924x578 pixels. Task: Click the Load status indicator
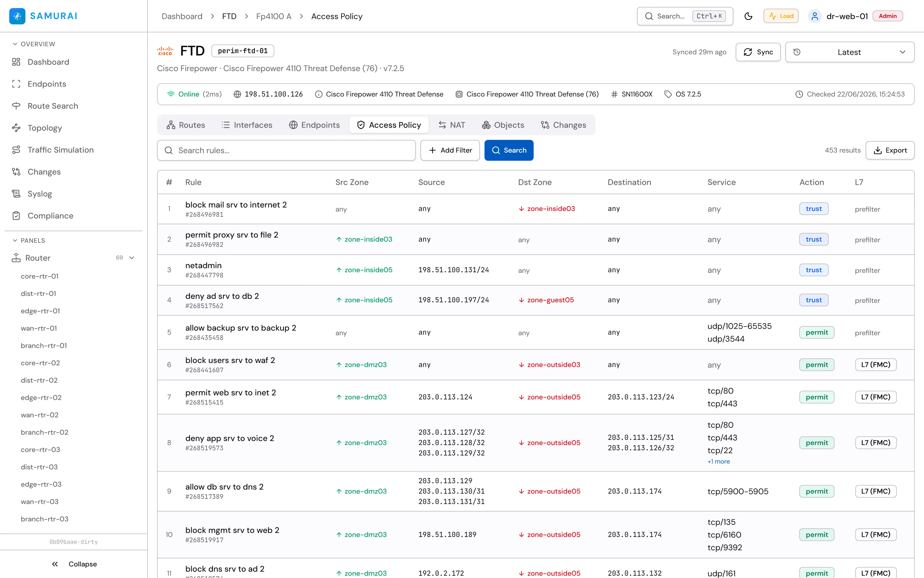coord(781,16)
